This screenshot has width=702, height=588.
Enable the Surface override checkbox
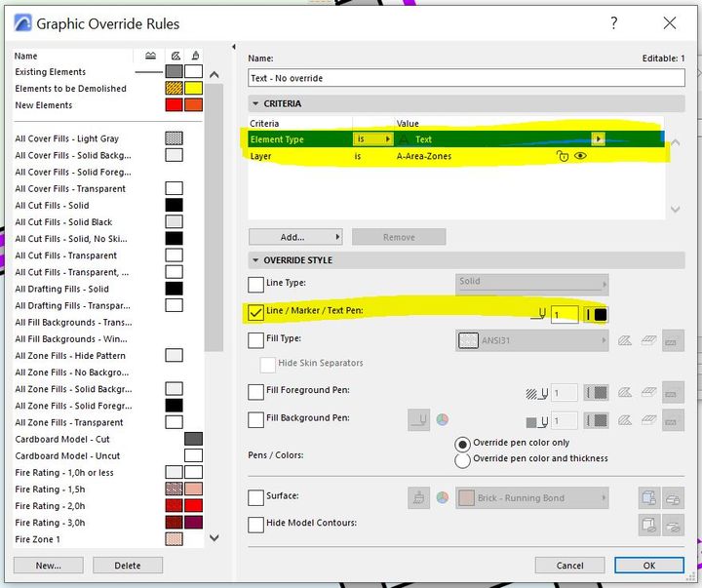255,498
